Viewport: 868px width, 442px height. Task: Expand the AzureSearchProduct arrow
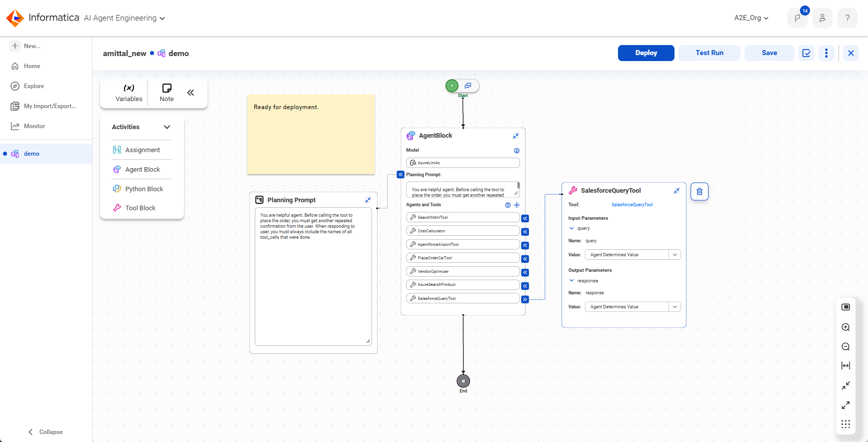525,286
